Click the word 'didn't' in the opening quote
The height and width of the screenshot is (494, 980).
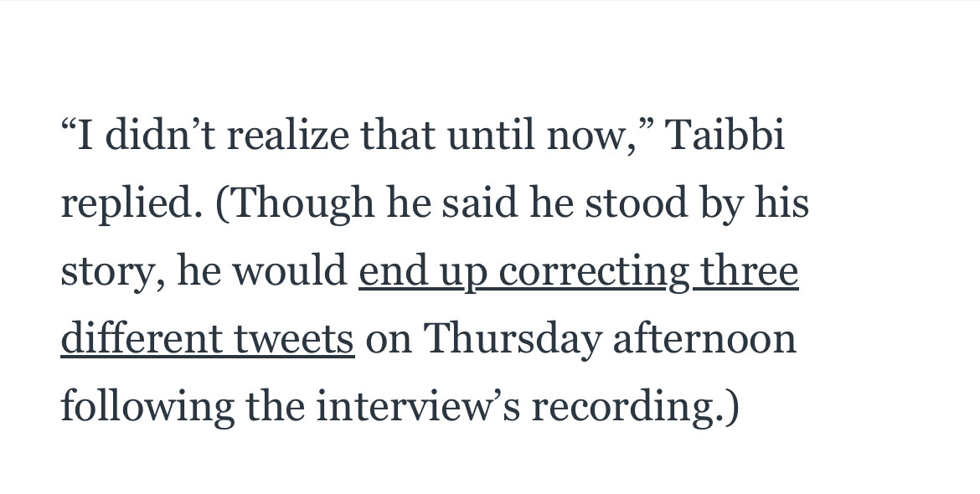159,135
